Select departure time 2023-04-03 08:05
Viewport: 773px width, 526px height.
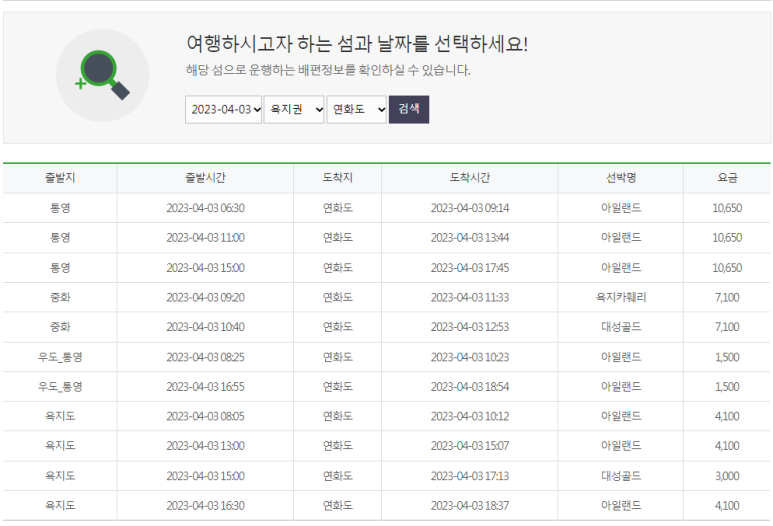(x=205, y=416)
